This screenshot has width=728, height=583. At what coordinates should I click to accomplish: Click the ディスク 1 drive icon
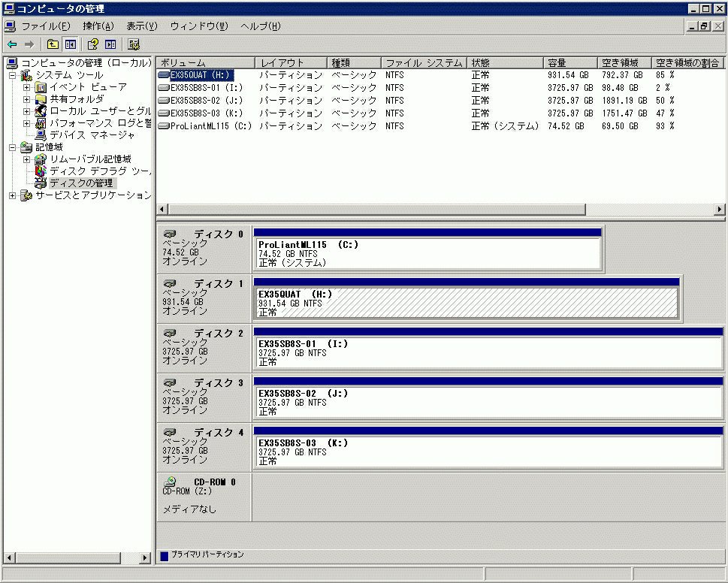click(170, 283)
